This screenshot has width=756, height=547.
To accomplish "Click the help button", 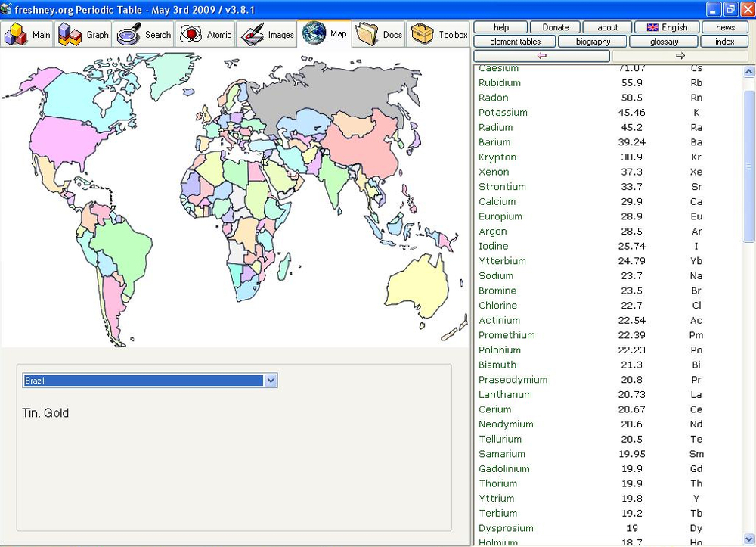I will click(x=501, y=27).
